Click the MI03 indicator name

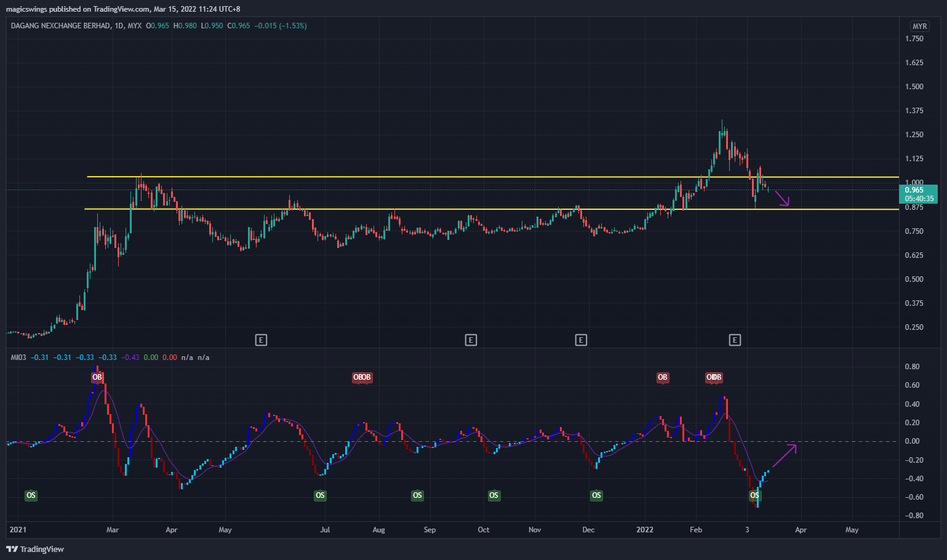coord(18,358)
